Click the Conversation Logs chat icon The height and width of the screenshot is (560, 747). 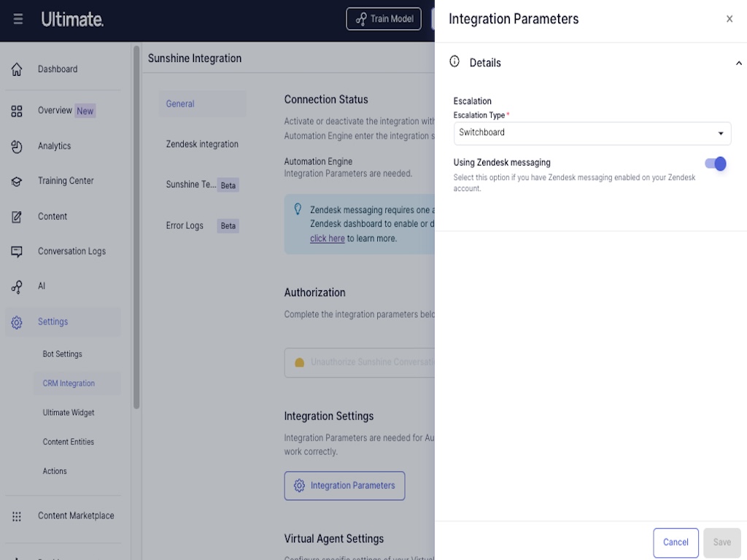[17, 252]
